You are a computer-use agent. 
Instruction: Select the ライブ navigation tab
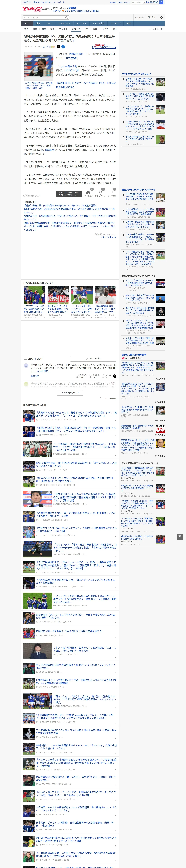tap(49, 24)
